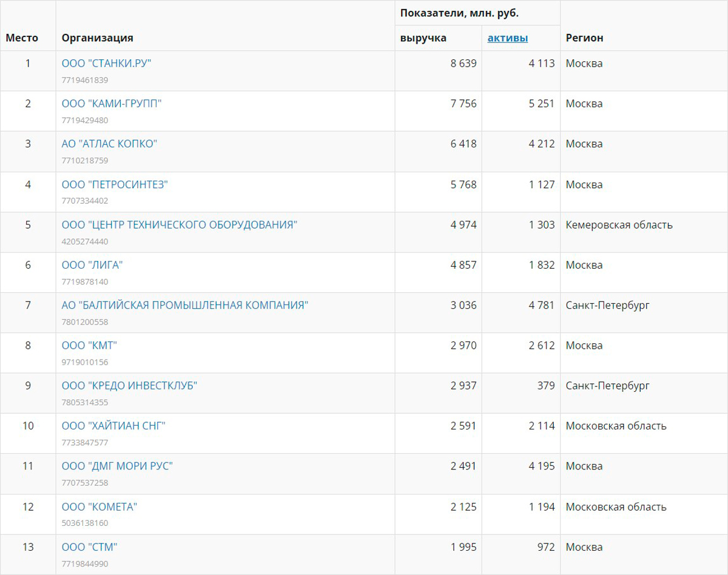
Task: Click the Место column header
Action: (x=22, y=38)
